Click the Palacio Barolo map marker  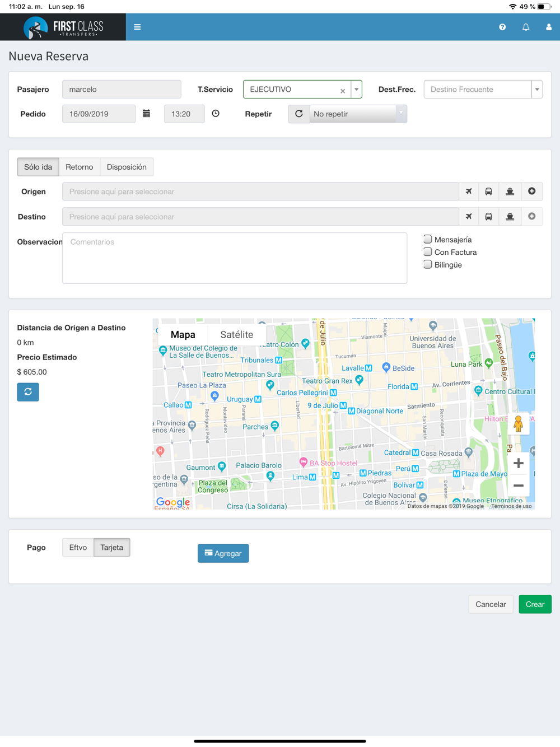[x=270, y=476]
